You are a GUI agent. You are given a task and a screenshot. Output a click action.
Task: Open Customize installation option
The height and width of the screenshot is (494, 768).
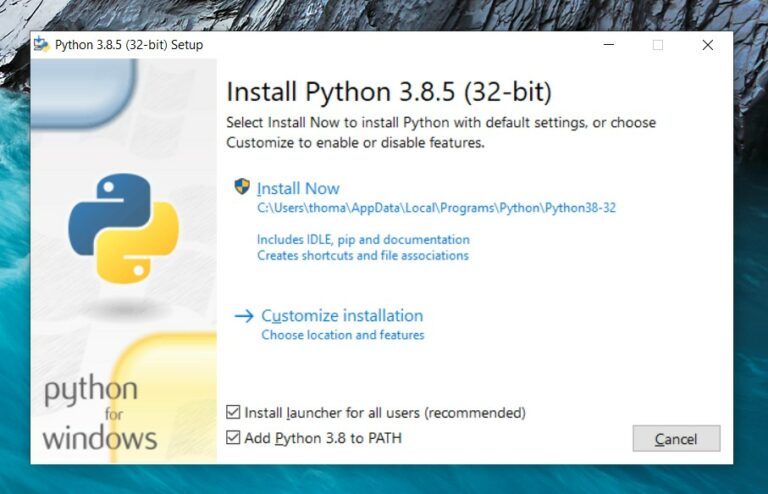(x=342, y=316)
